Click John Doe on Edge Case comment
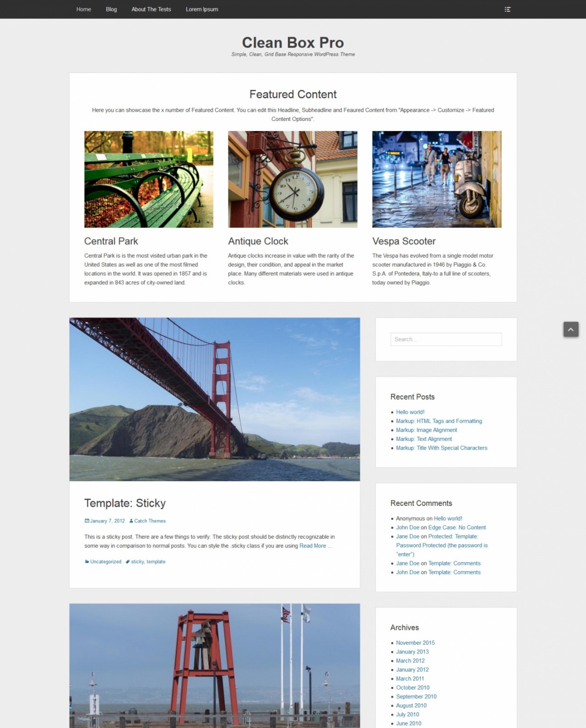 coord(407,527)
